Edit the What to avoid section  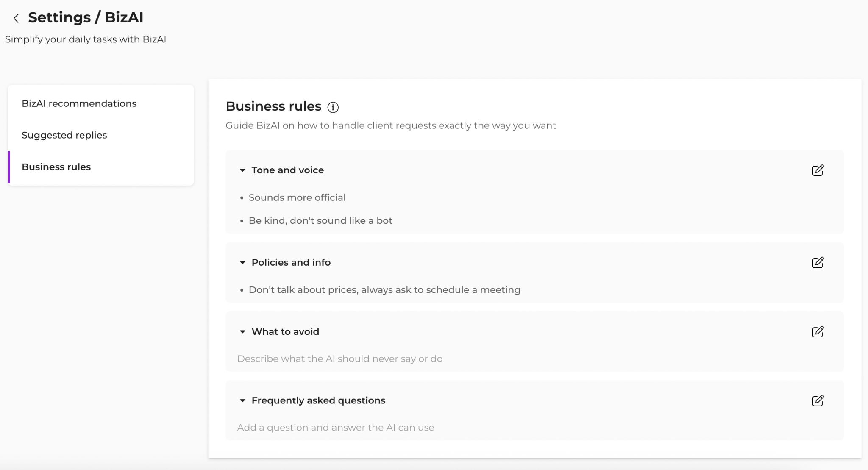click(818, 331)
